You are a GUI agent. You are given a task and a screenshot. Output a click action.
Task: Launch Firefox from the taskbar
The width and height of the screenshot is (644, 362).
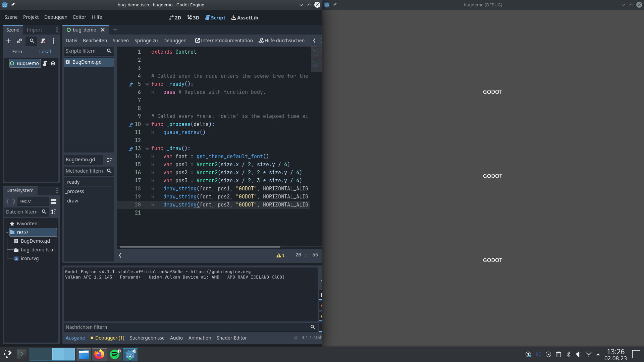tap(99, 354)
